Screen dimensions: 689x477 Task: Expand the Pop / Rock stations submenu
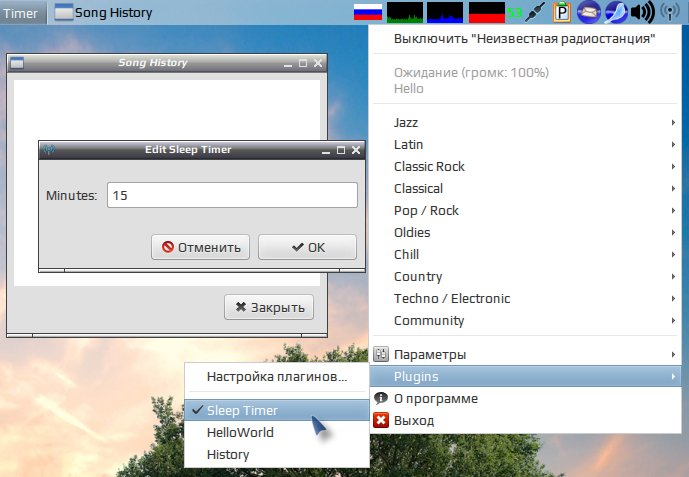point(525,210)
